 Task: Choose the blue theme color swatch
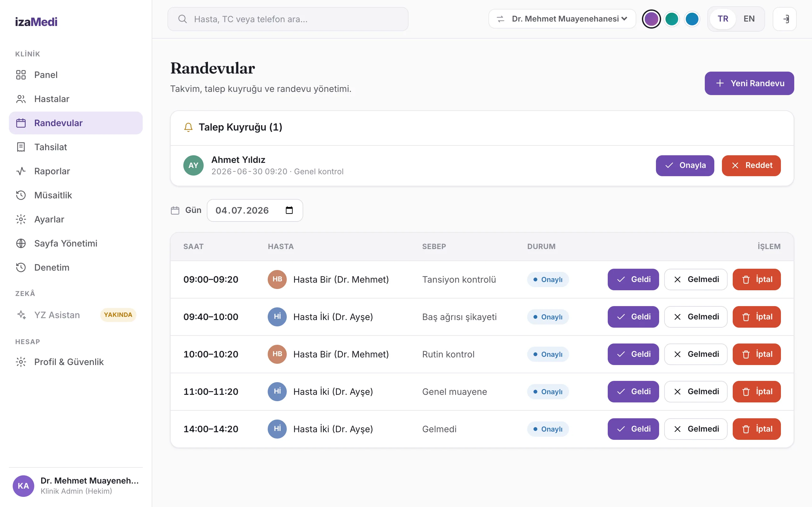692,19
